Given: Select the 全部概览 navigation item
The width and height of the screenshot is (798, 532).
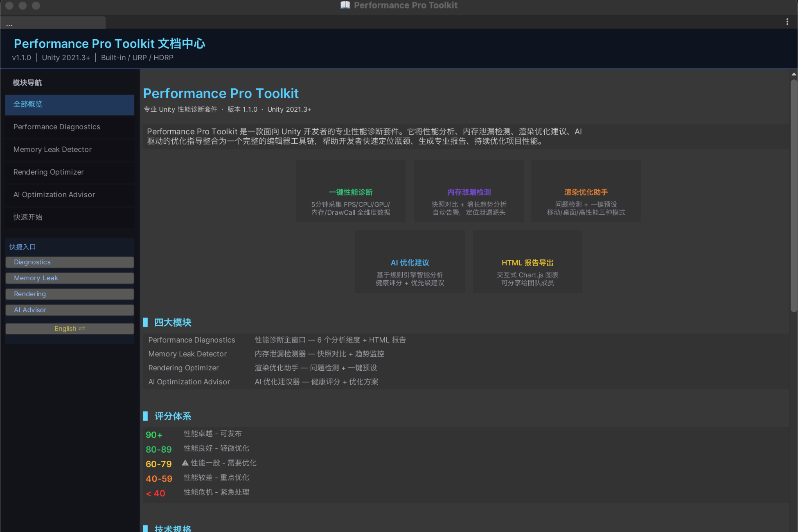Looking at the screenshot, I should click(70, 104).
